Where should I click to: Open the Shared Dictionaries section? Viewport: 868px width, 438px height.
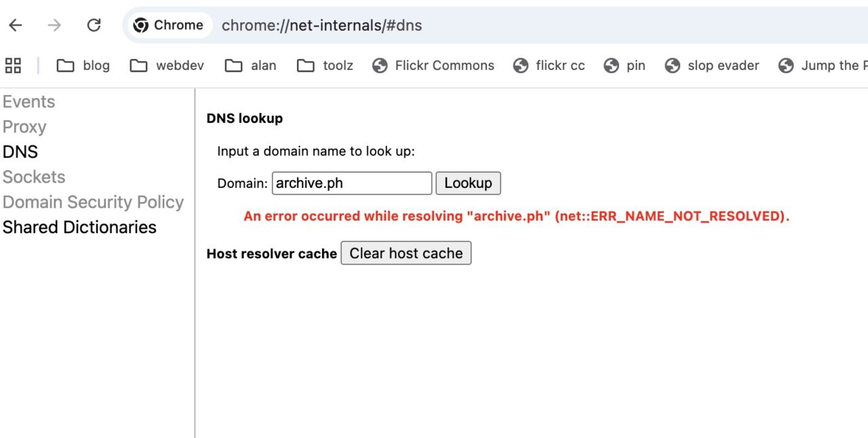79,227
